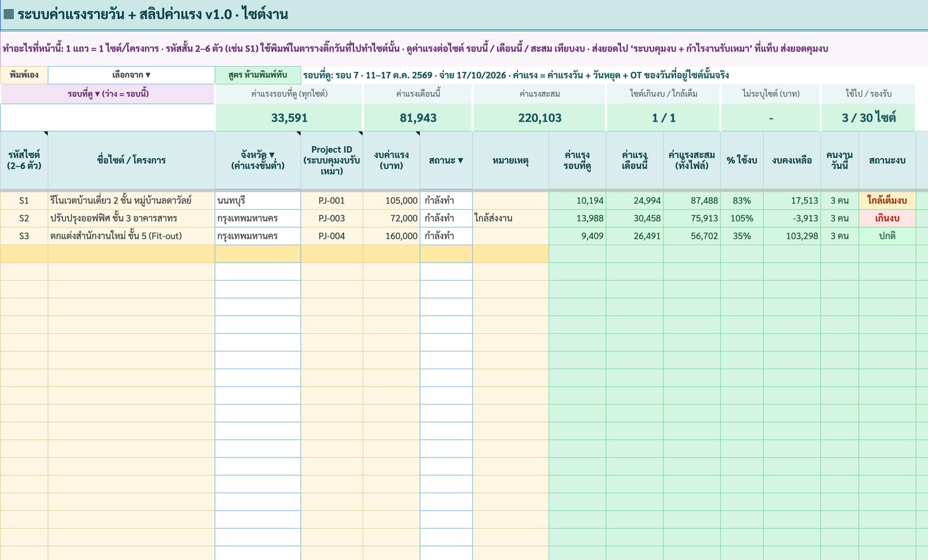Open the province cell for row S2
928x560 pixels.
coord(258,219)
